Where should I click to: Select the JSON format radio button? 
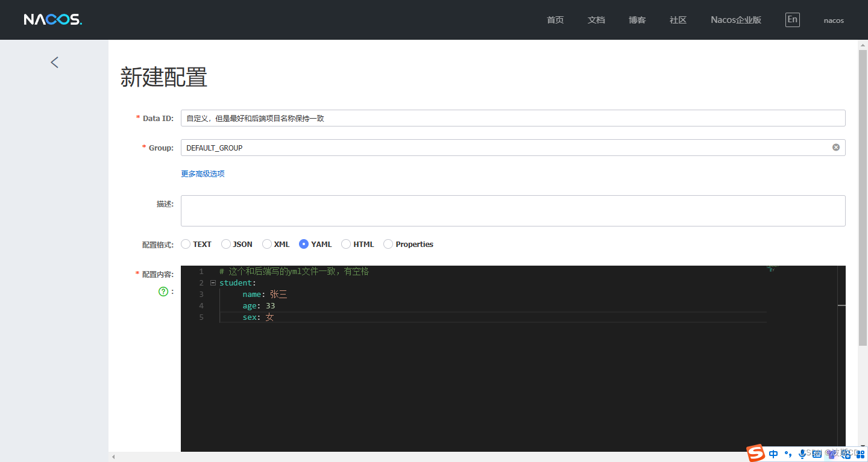pyautogui.click(x=226, y=244)
